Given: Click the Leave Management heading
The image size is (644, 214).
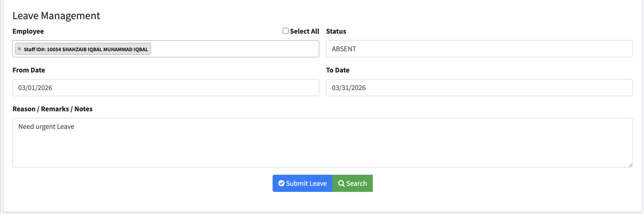Looking at the screenshot, I should pyautogui.click(x=56, y=16).
